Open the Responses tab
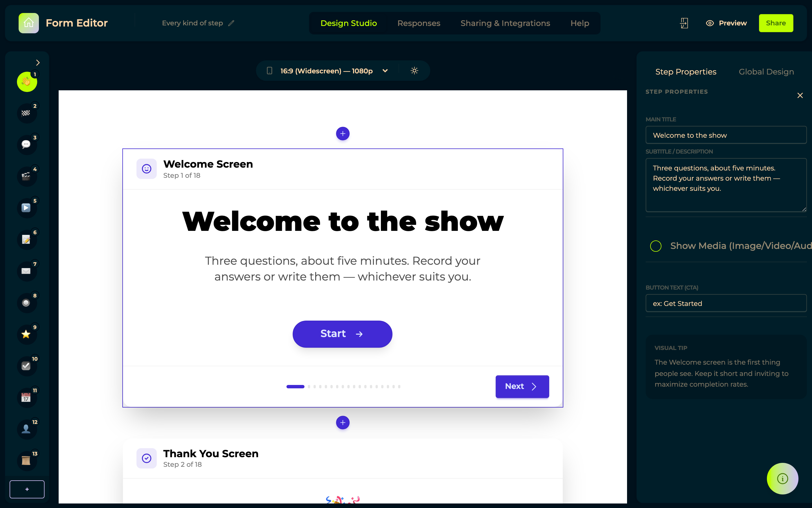Screen dimensions: 812x508 point(419,23)
